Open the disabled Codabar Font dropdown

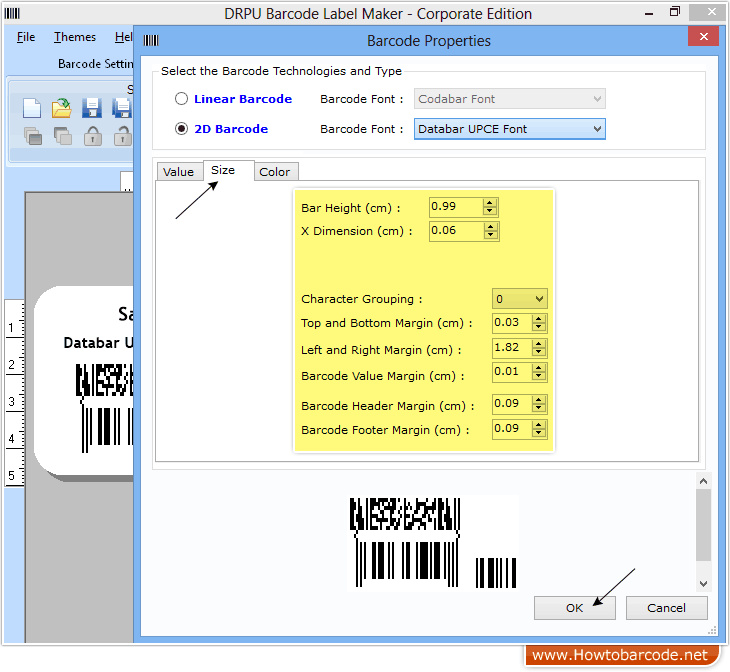pos(510,99)
